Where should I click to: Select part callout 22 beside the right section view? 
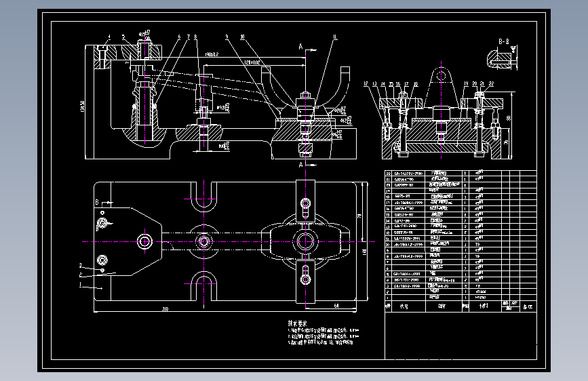491,84
